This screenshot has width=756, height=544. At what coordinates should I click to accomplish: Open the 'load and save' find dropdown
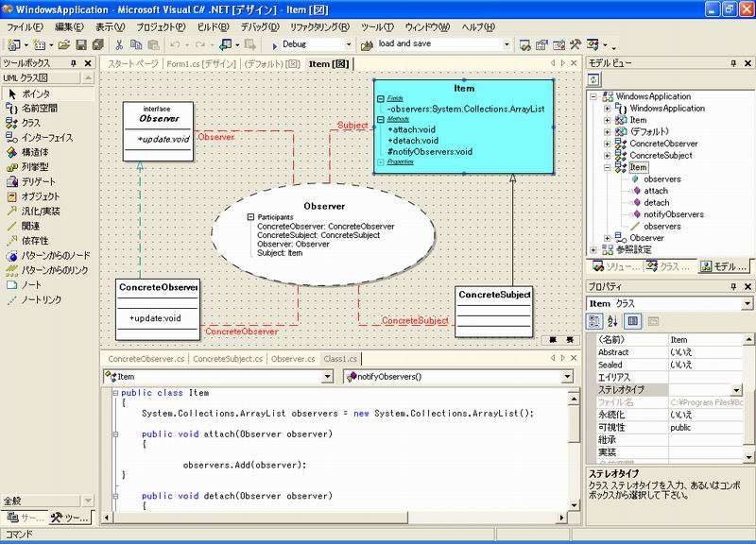507,44
